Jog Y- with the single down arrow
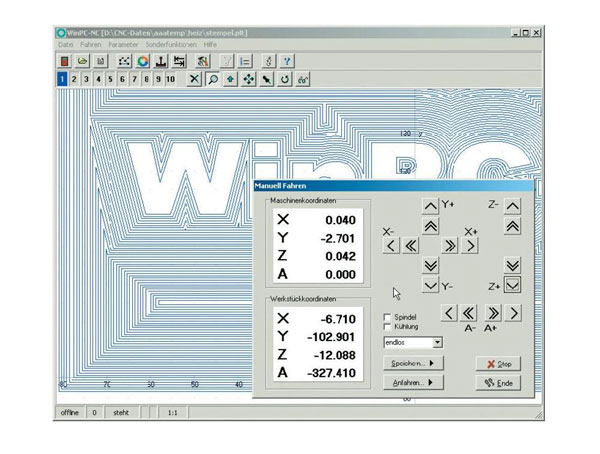Screen dimensions: 600x454 [430, 285]
